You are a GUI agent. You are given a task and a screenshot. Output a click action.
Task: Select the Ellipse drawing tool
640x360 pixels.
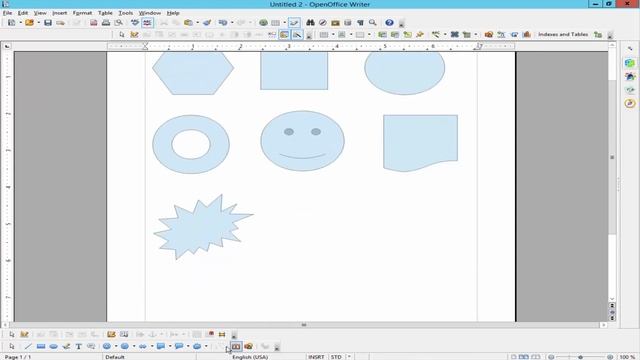[53, 347]
